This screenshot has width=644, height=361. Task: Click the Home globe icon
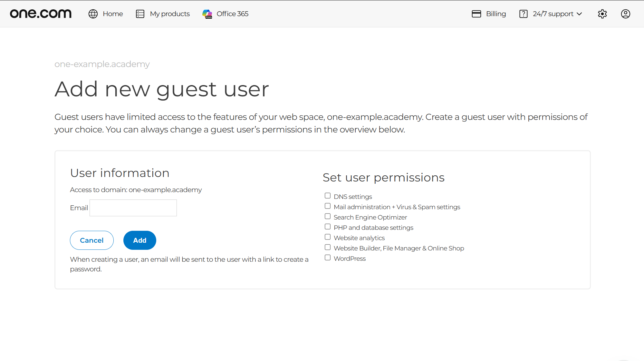[93, 14]
